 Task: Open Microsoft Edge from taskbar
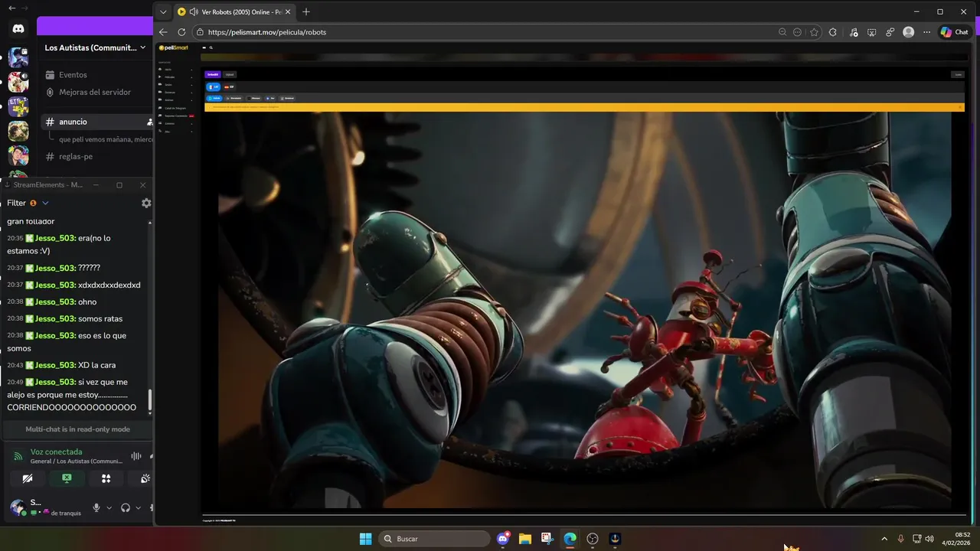click(570, 539)
